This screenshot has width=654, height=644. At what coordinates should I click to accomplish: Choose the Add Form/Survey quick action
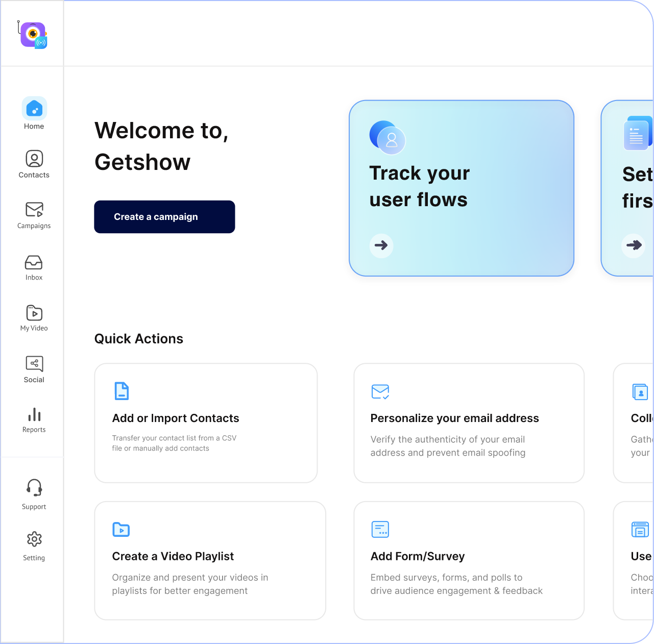[x=469, y=560]
